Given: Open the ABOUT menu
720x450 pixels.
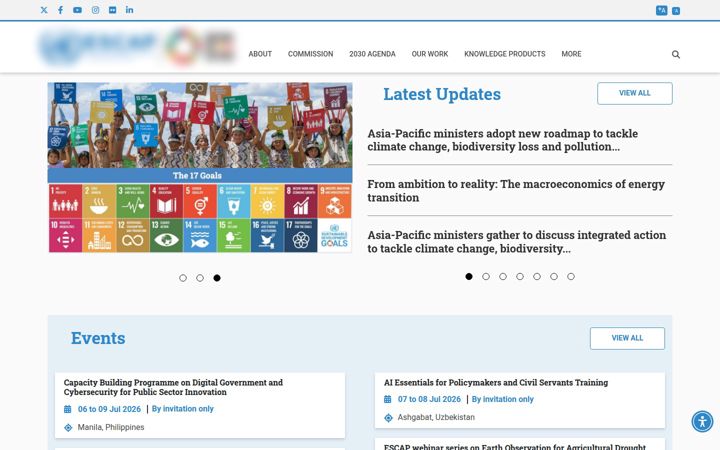Looking at the screenshot, I should [260, 54].
